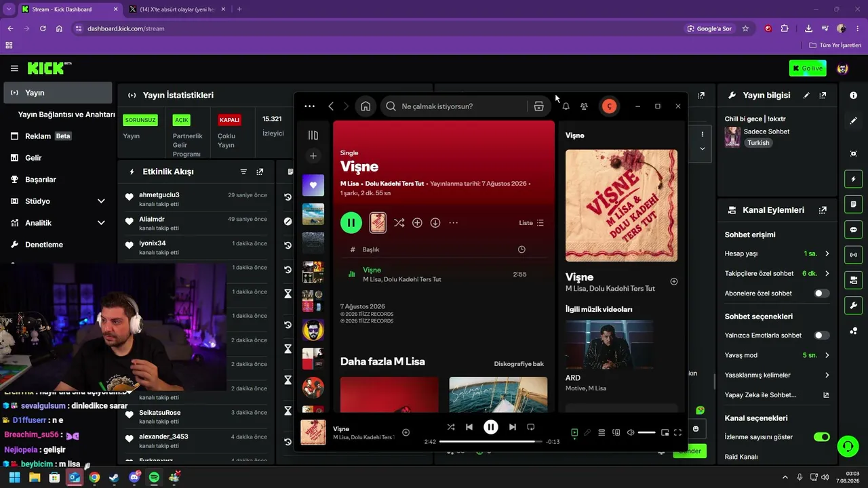
Task: Open Başarılar menu item
Action: pyautogui.click(x=58, y=180)
